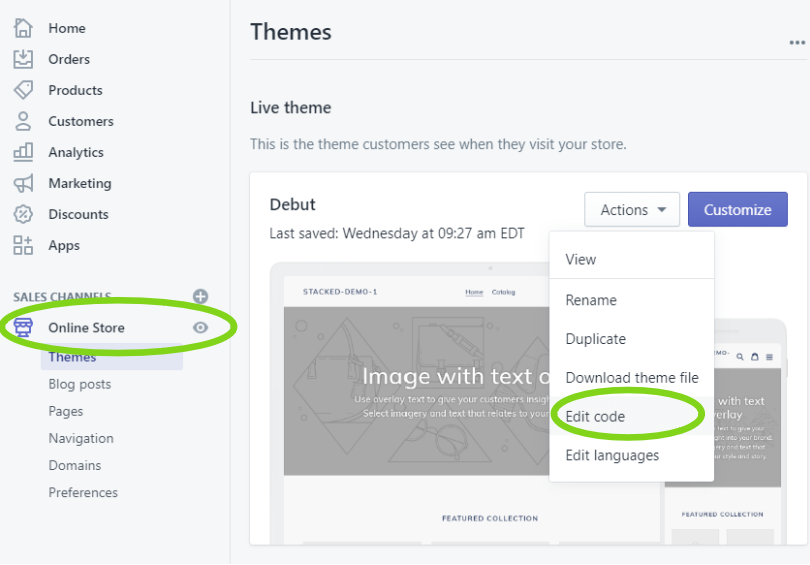Click the Debut theme desktop preview
The width and height of the screenshot is (810, 565).
click(x=415, y=400)
